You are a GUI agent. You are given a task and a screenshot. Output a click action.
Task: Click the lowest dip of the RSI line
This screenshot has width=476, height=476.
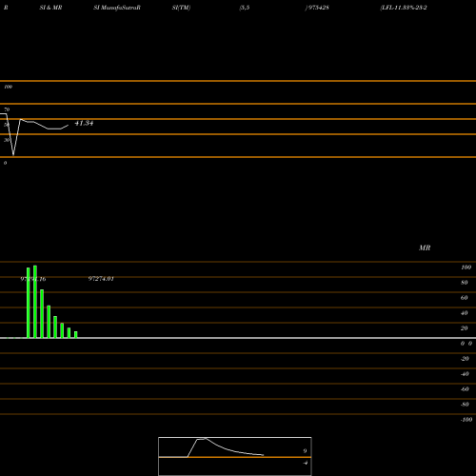[13, 154]
